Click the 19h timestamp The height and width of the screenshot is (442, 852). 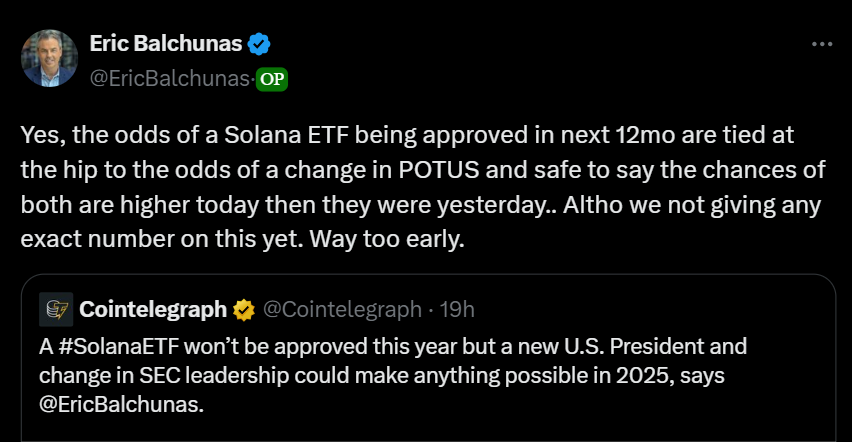point(457,309)
